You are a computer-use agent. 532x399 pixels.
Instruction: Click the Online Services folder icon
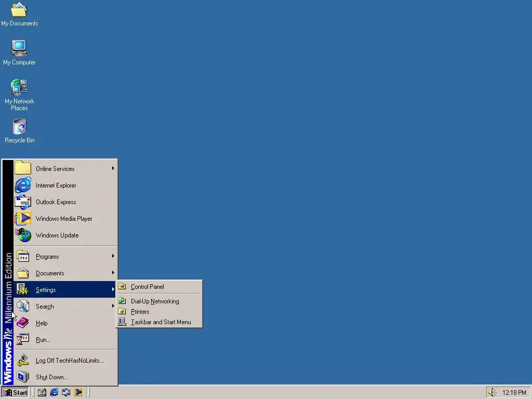[x=23, y=168]
